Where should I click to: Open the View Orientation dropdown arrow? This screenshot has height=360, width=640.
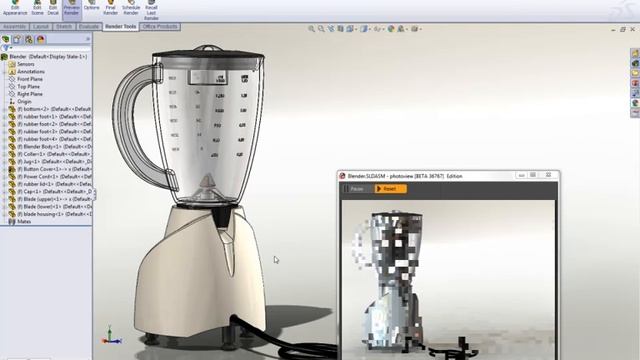point(356,29)
